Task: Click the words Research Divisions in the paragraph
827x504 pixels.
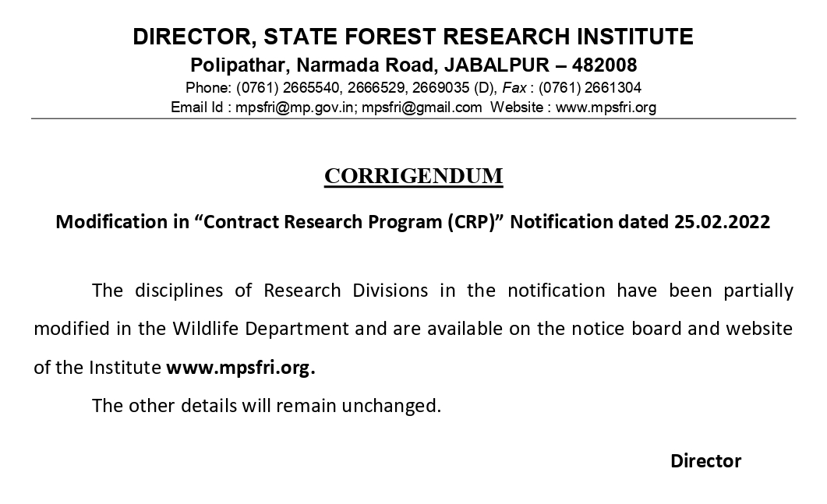Action: pyautogui.click(x=345, y=291)
